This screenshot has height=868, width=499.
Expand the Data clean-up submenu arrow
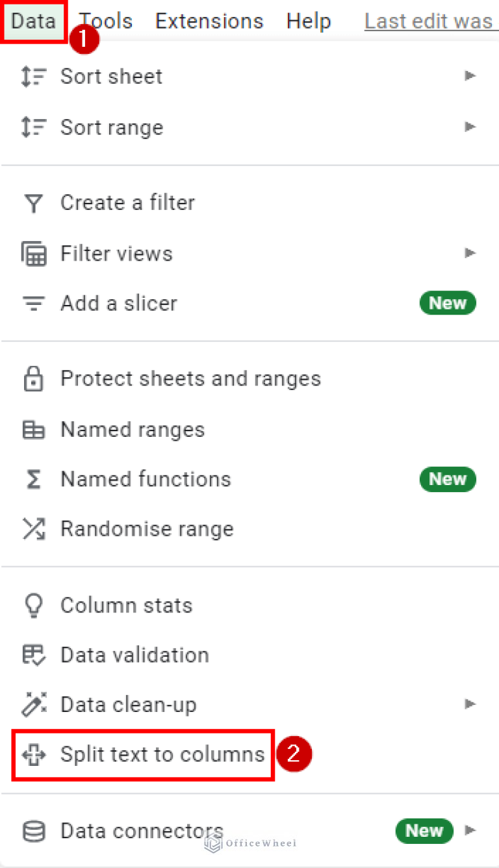point(470,704)
